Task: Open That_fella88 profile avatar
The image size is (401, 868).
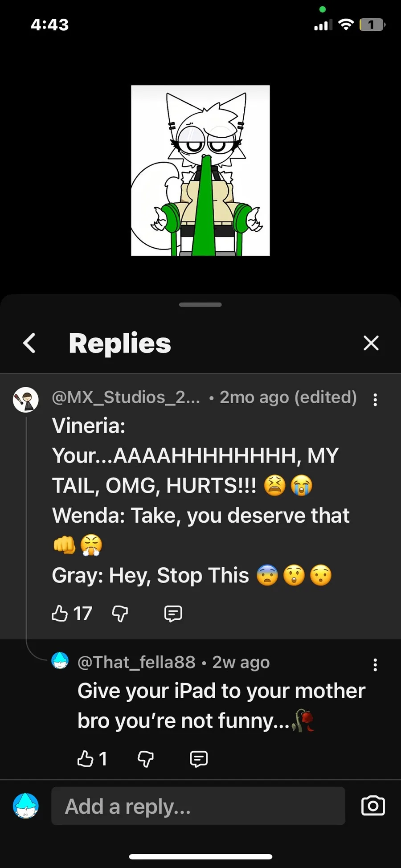Action: click(60, 661)
